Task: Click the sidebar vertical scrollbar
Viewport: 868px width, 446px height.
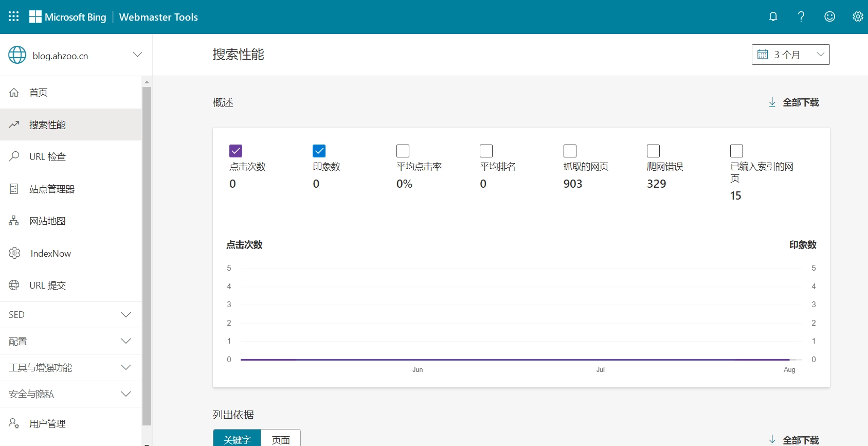Action: [147, 257]
